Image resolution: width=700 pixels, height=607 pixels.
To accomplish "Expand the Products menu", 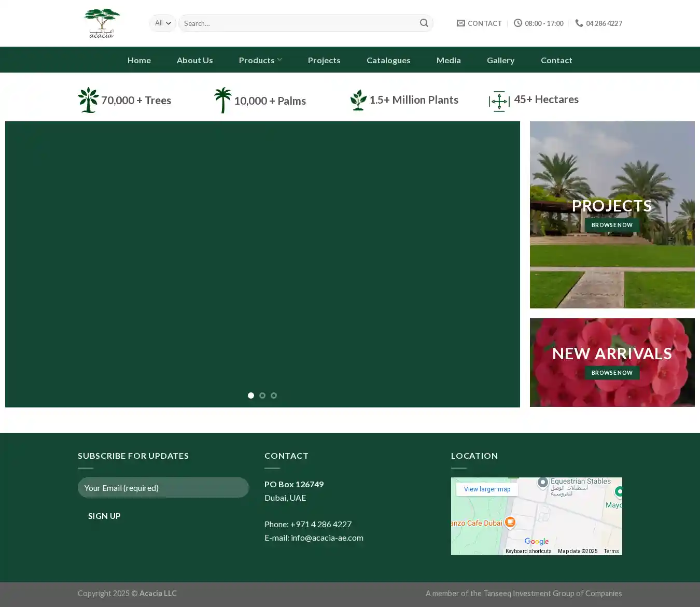I will (260, 60).
